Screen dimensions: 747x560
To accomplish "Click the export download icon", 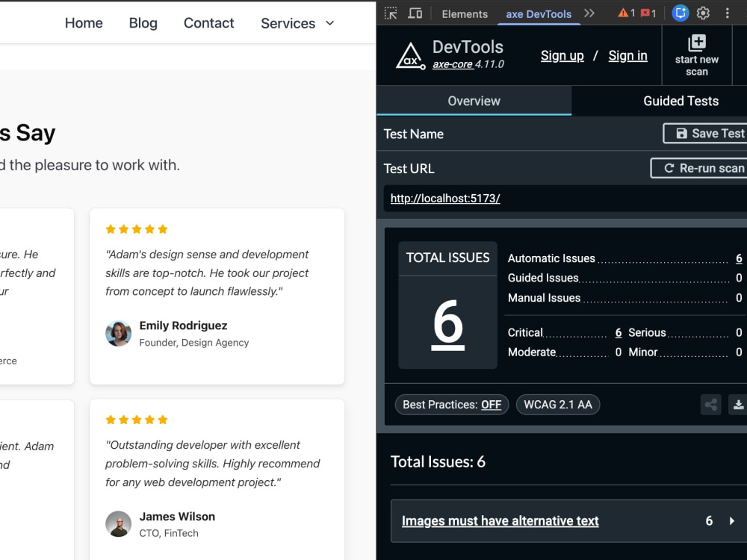I will pyautogui.click(x=738, y=405).
